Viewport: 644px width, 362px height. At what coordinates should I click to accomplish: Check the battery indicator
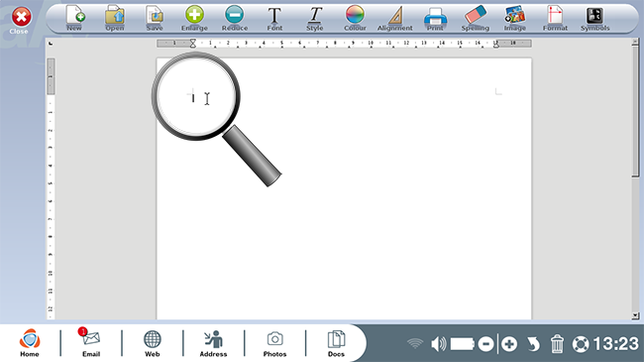tap(463, 344)
